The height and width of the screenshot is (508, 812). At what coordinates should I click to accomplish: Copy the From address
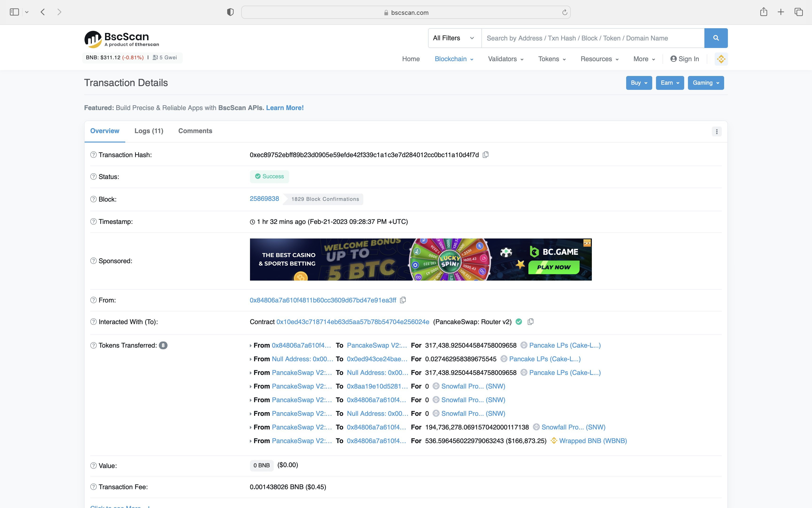[403, 300]
